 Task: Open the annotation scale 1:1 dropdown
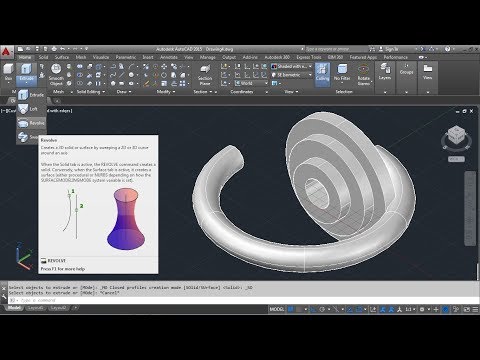pos(410,309)
